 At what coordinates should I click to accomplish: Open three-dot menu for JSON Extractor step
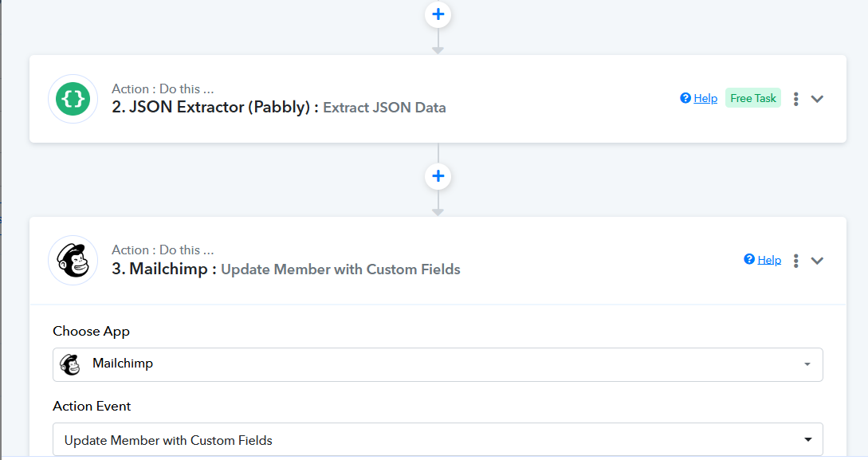click(795, 99)
